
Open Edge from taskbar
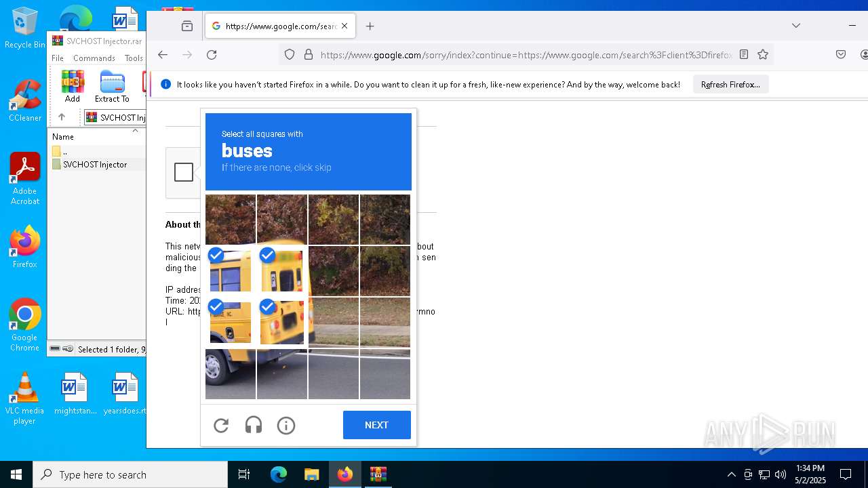point(279,474)
